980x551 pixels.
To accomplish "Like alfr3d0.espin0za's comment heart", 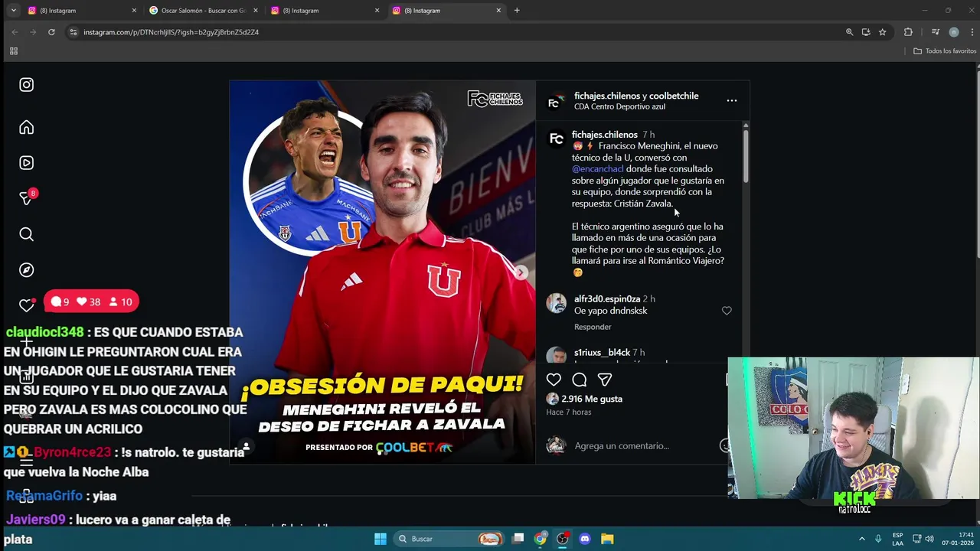I will point(727,311).
